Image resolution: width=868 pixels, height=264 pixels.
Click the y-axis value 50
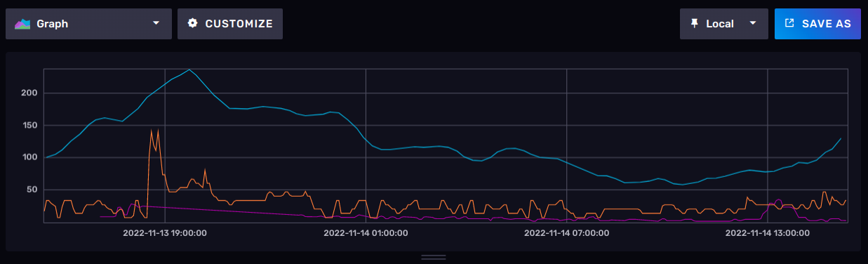pyautogui.click(x=32, y=190)
